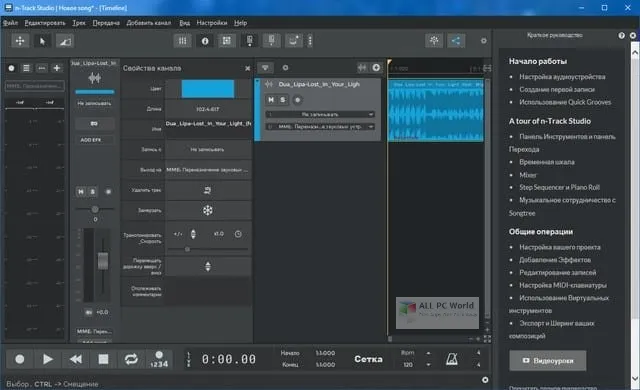The height and width of the screenshot is (390, 640).
Task: Toggle solo S on mixer channel strip
Action: (93, 191)
